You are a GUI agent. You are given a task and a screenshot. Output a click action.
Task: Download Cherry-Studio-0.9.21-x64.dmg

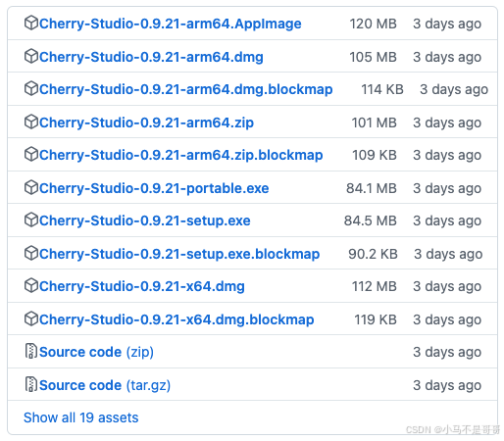tap(142, 286)
